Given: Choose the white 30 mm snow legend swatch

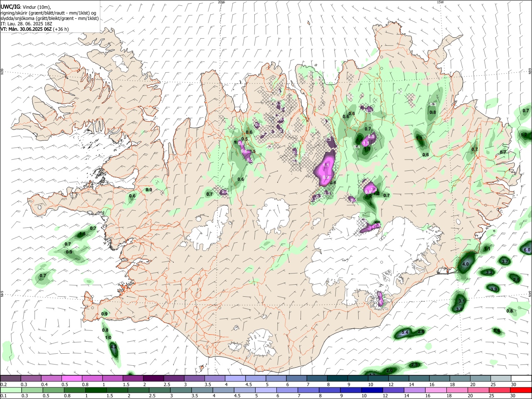Looking at the screenshot, I should (521, 379).
